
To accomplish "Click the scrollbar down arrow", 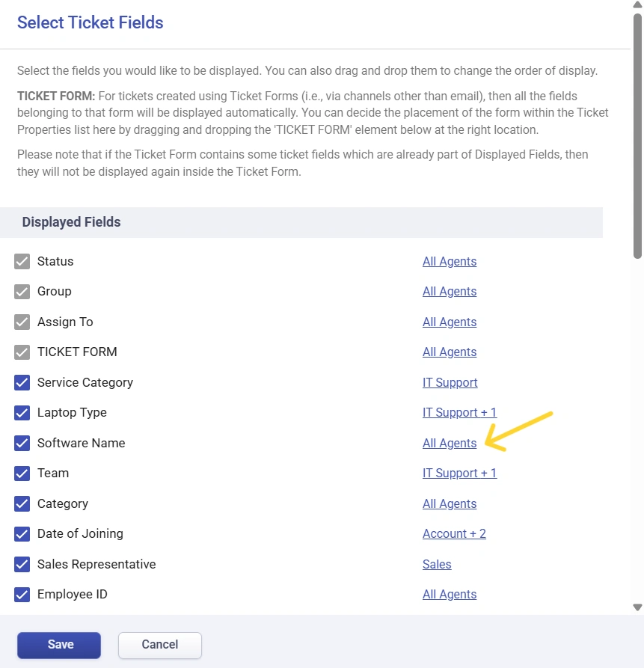I will 637,607.
